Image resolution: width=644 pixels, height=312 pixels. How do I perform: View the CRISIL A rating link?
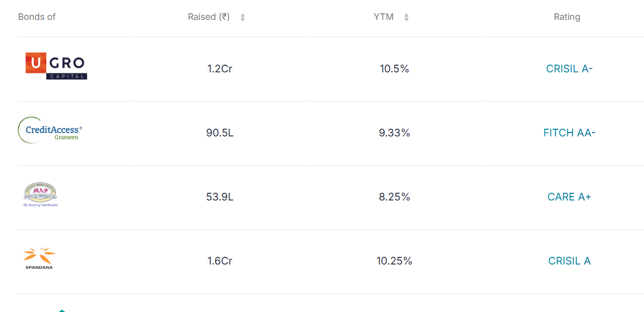[570, 261]
